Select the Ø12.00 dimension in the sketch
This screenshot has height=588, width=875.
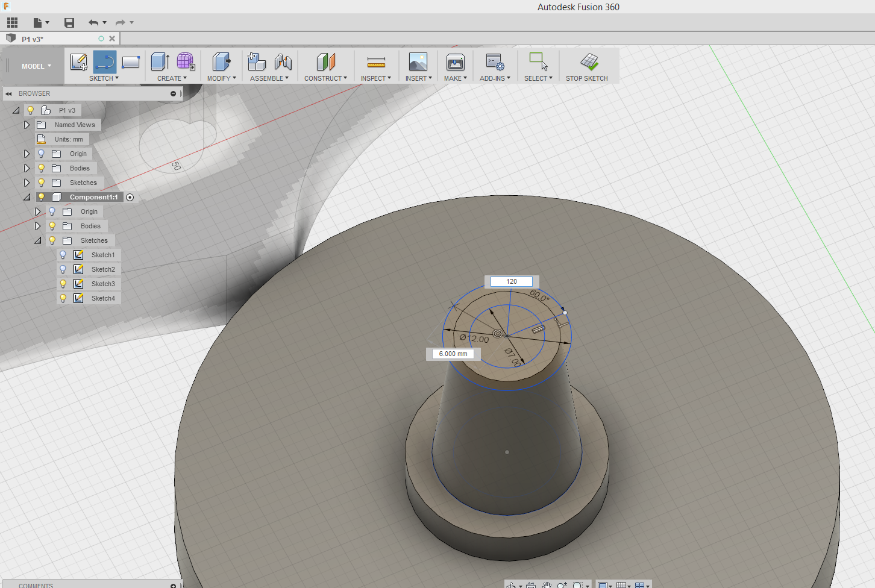click(x=474, y=338)
